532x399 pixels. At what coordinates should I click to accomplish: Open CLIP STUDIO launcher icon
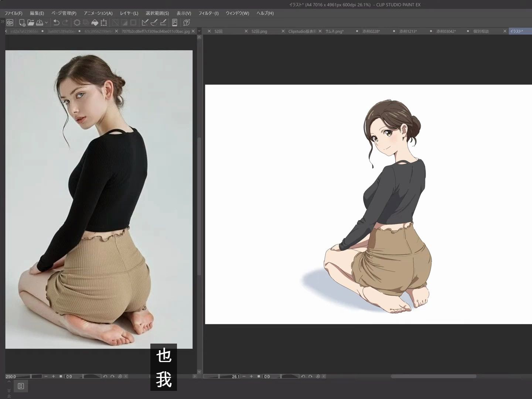pyautogui.click(x=10, y=23)
